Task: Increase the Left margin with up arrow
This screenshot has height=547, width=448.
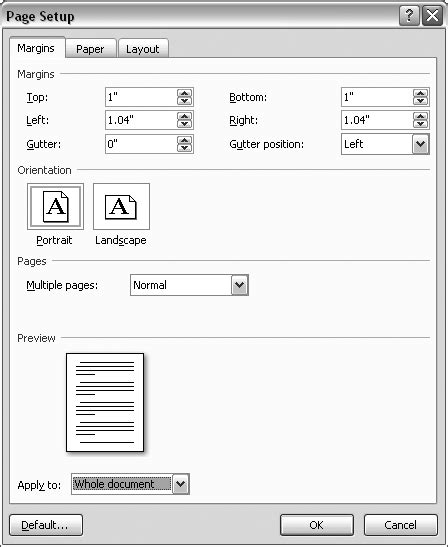Action: click(x=184, y=116)
